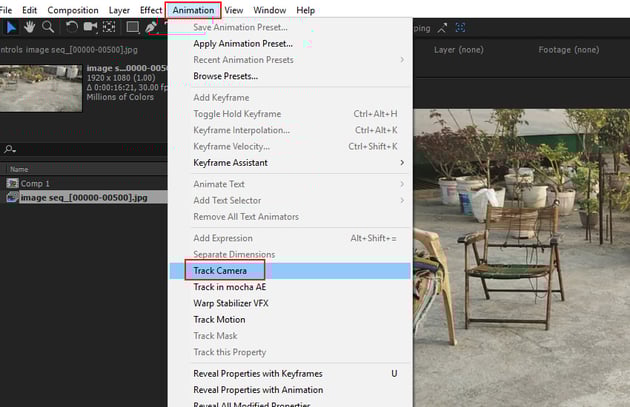
Task: Click the 'Millions of Colors' footage info
Action: coord(120,97)
